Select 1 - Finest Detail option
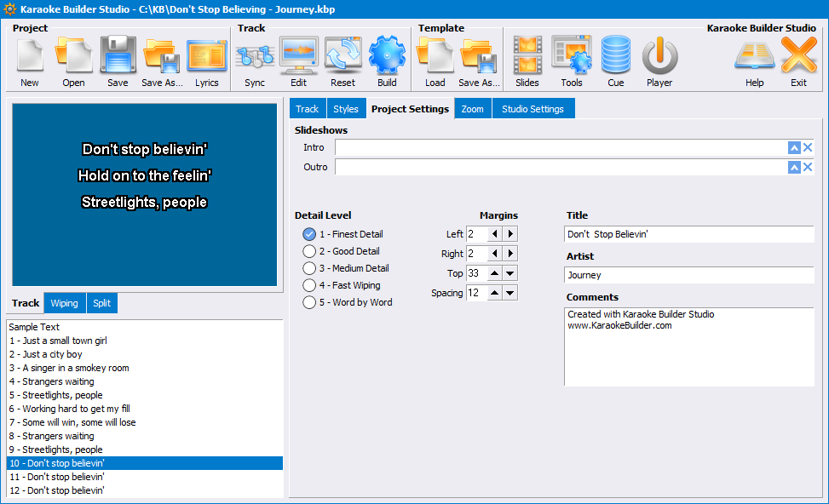 343,234
